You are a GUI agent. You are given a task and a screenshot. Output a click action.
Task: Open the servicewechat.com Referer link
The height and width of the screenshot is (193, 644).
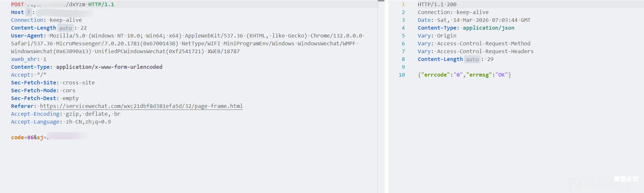141,106
